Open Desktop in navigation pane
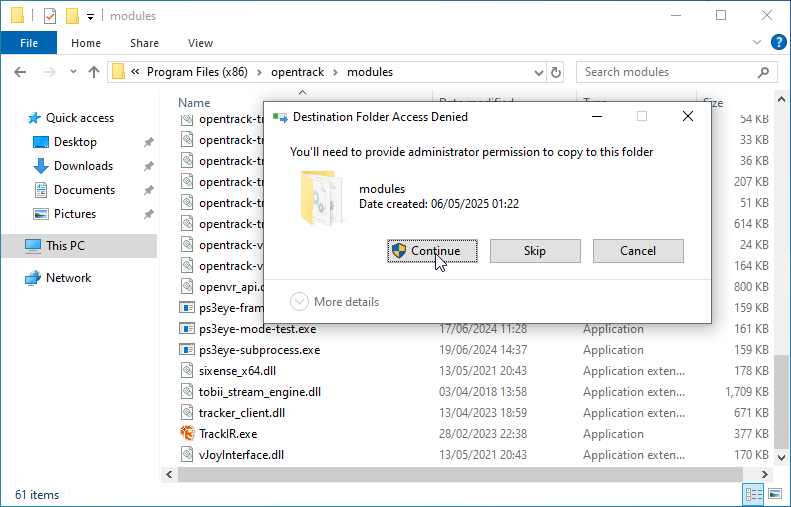 [x=75, y=142]
